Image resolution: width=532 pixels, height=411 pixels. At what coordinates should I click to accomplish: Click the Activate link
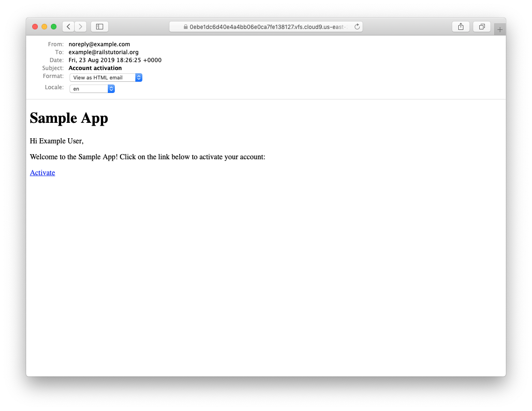[42, 173]
